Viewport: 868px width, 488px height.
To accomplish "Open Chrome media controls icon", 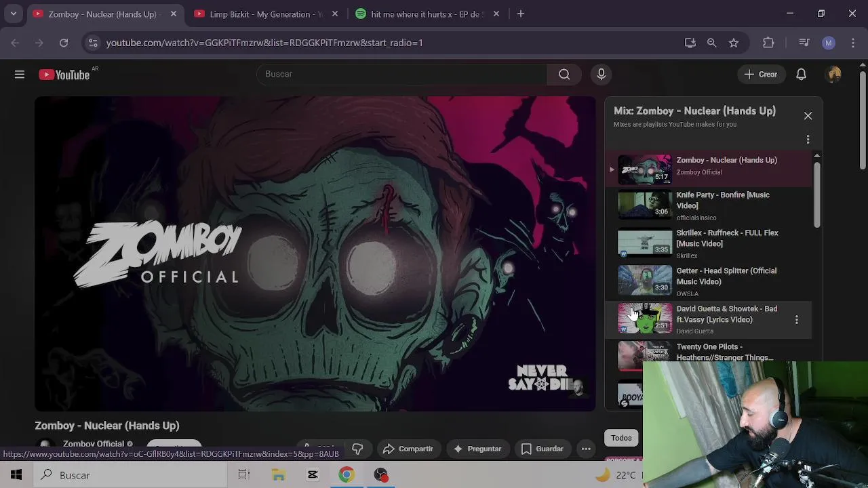I will tap(804, 43).
